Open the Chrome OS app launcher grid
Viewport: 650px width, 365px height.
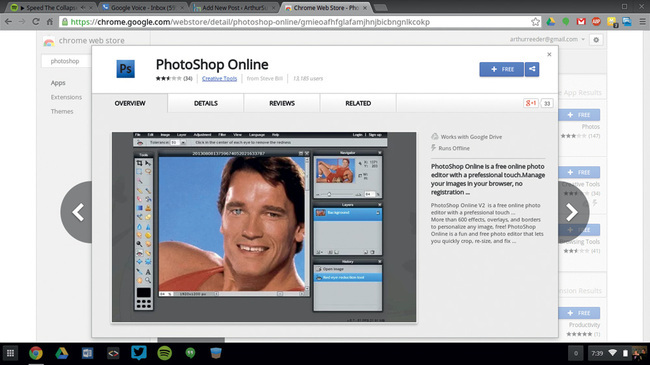[10, 353]
